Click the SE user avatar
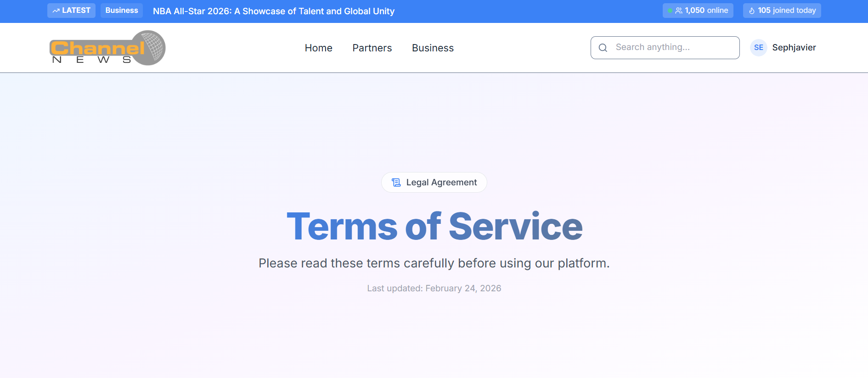 (758, 48)
